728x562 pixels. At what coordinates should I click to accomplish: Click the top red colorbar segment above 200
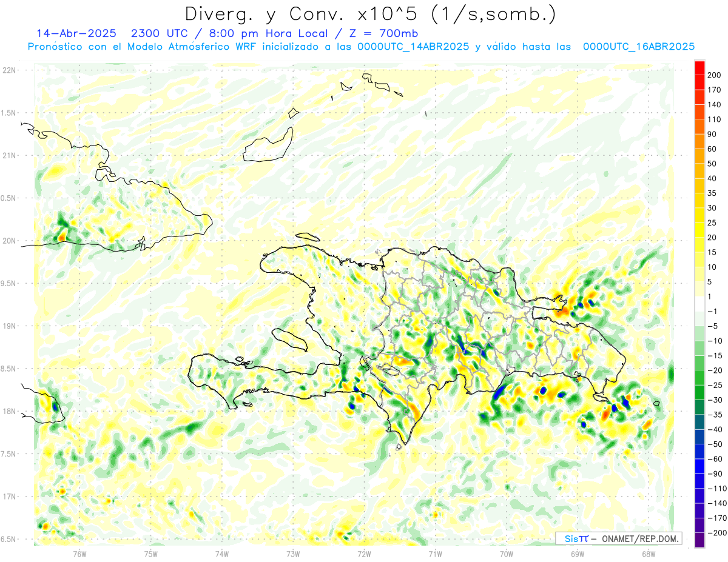(699, 68)
